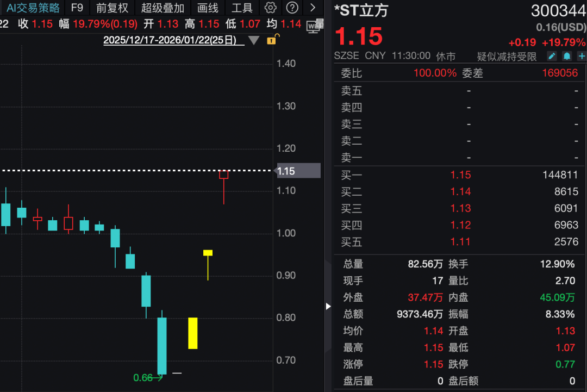Open the F9 menu item
Viewport: 587px width, 392px height.
point(77,8)
